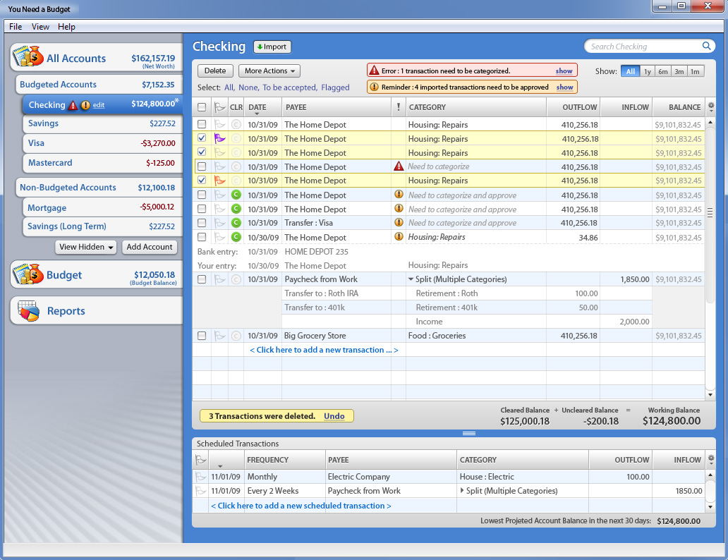Check the Transfer : Visa transaction checkbox
The image size is (728, 560).
[202, 223]
